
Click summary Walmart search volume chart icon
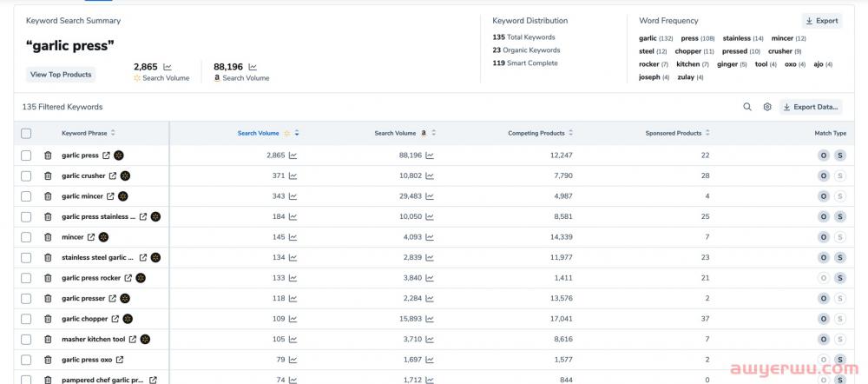(x=168, y=67)
